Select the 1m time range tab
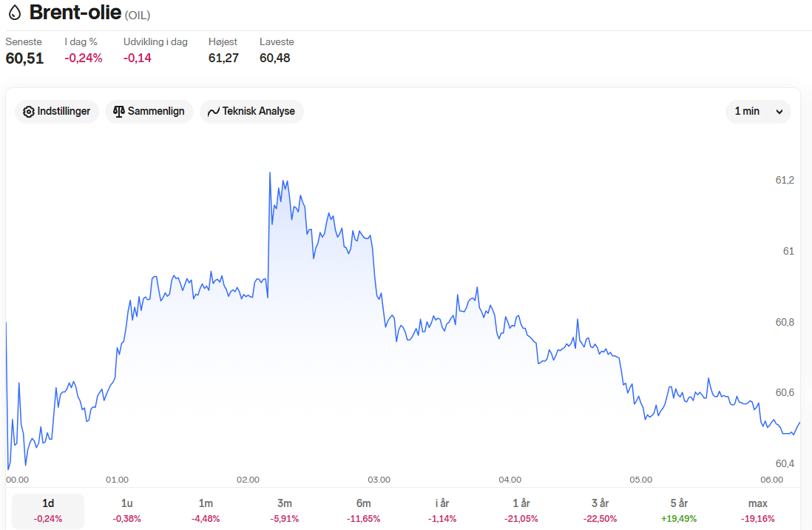The height and width of the screenshot is (530, 812). [206, 510]
